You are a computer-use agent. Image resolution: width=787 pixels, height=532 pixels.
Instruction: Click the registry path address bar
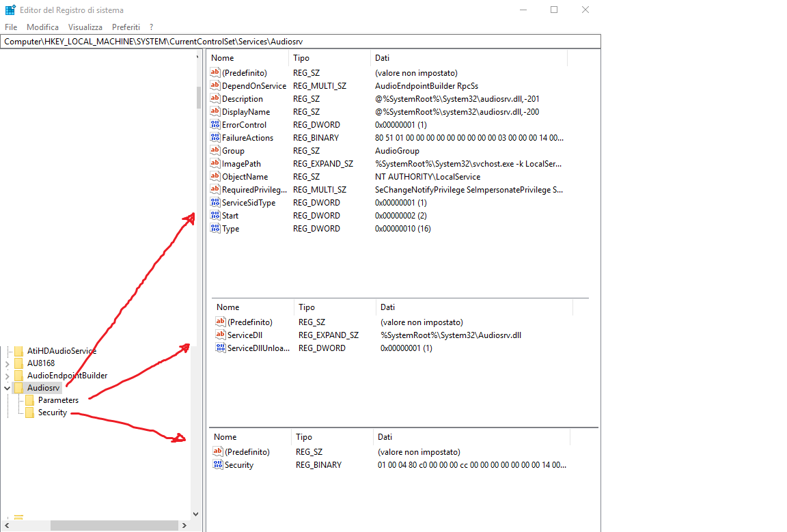pyautogui.click(x=300, y=42)
